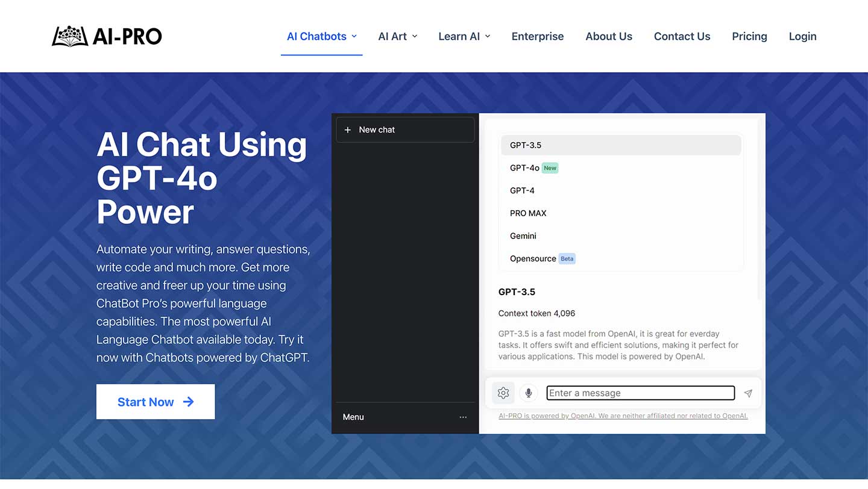View the Pricing page
This screenshot has height=489, width=868.
749,36
